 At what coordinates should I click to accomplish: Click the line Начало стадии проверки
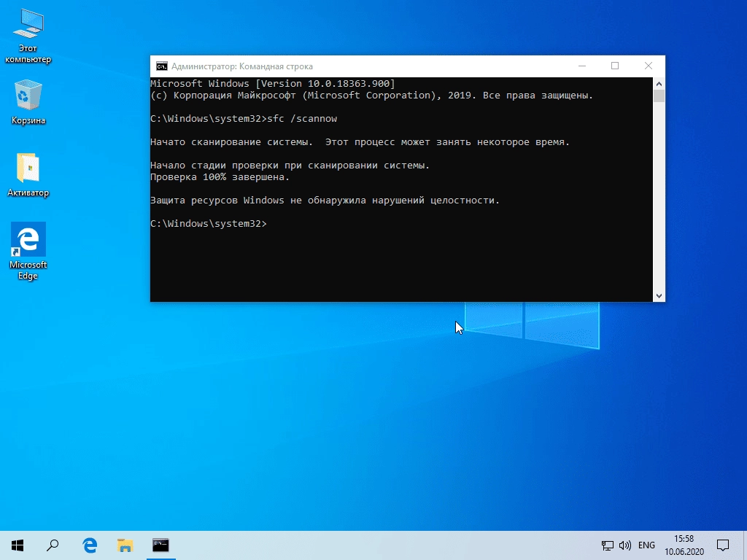290,166
